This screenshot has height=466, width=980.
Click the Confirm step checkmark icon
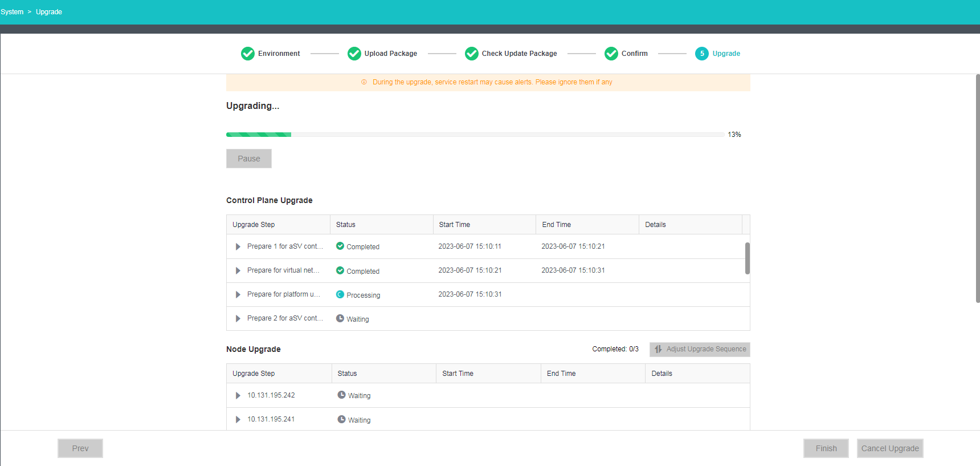611,54
